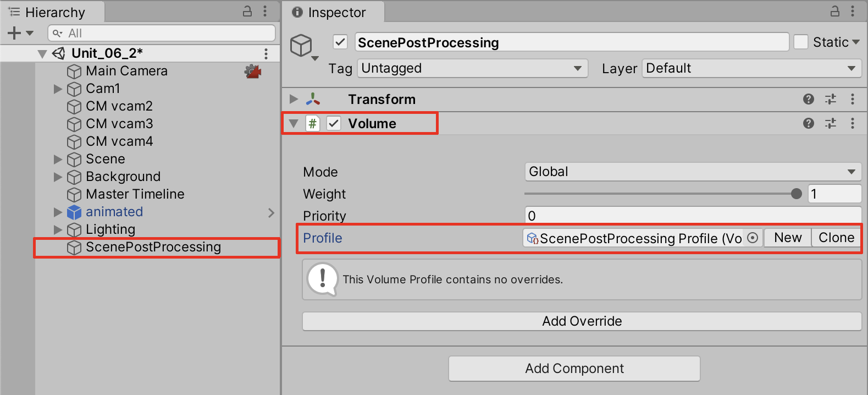Click the Volume component help icon
Image resolution: width=868 pixels, height=395 pixels.
pyautogui.click(x=808, y=123)
